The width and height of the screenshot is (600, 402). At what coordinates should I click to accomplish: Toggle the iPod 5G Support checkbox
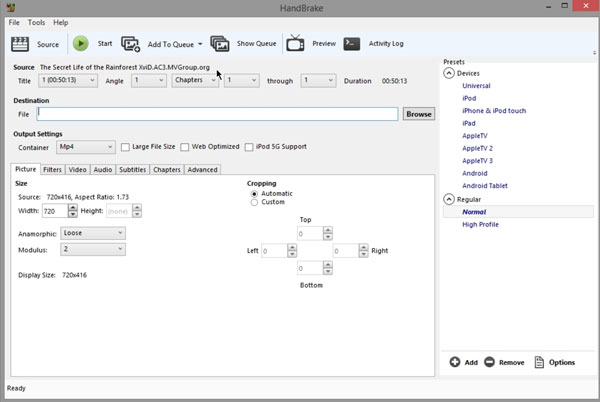click(249, 147)
